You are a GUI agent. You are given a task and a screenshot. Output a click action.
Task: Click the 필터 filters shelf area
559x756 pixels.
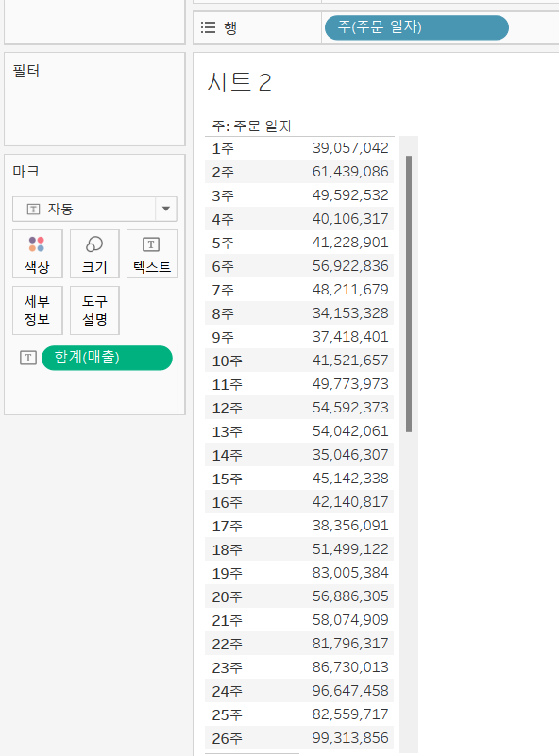coord(94,99)
